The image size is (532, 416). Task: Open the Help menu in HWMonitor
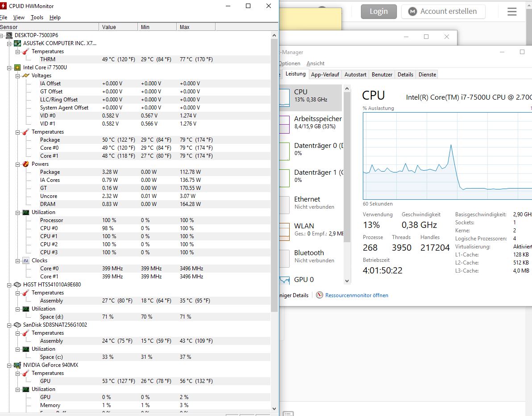(x=55, y=17)
